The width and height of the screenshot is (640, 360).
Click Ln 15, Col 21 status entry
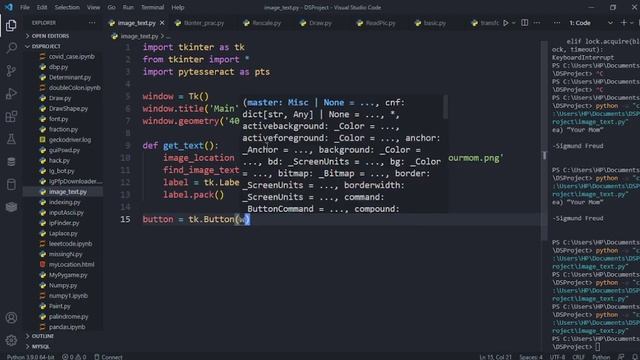tap(496, 357)
